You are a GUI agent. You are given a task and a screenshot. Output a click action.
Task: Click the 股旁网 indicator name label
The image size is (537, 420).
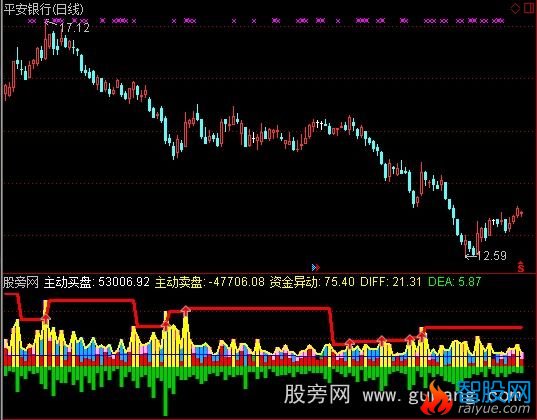[x=21, y=283]
